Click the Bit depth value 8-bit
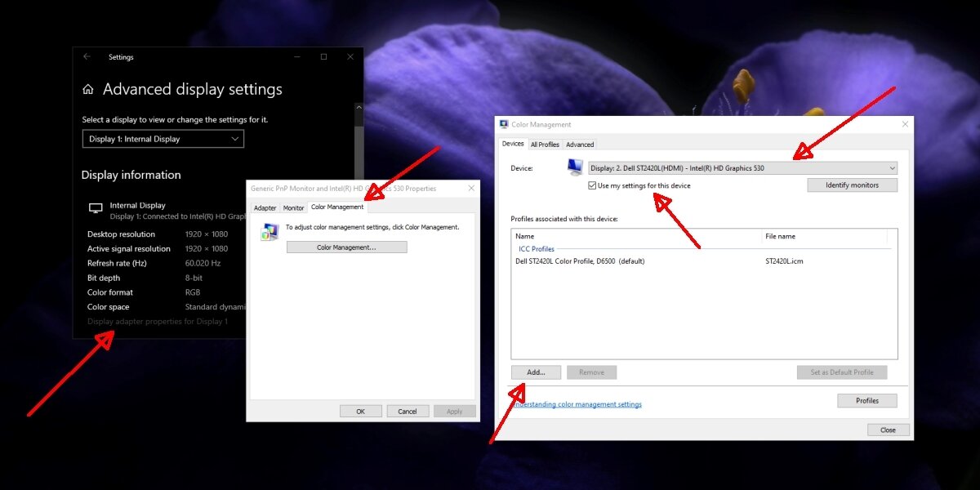This screenshot has width=980, height=490. coord(194,278)
